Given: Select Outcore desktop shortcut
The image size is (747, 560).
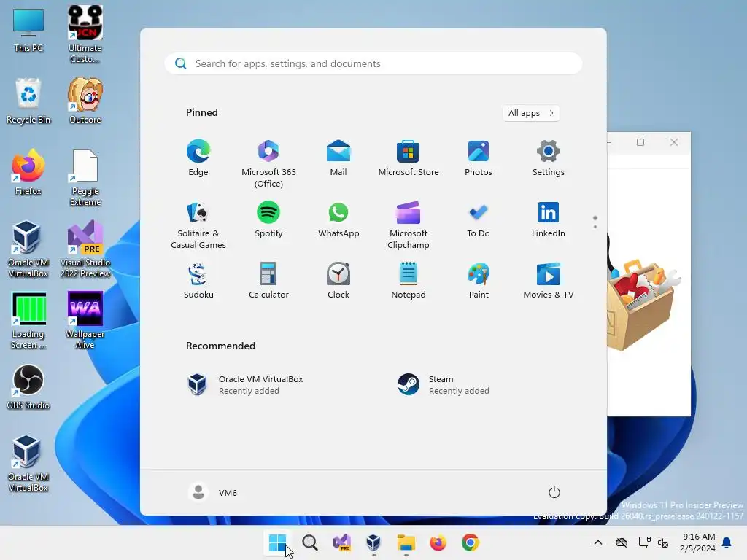Looking at the screenshot, I should 85,101.
